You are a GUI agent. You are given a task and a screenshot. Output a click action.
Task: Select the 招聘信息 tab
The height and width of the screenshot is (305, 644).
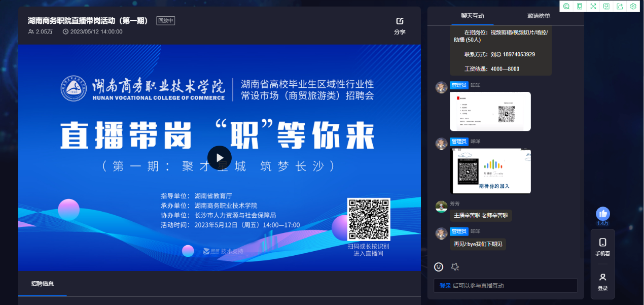43,284
